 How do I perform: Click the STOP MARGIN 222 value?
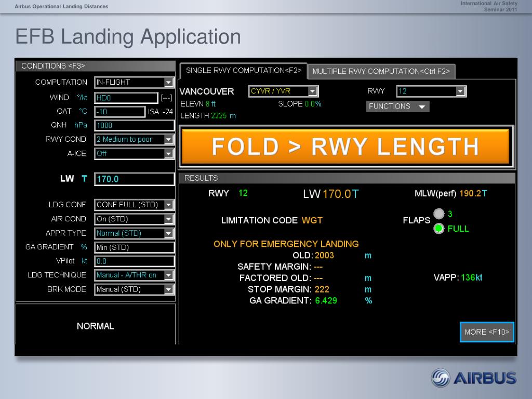(x=322, y=289)
